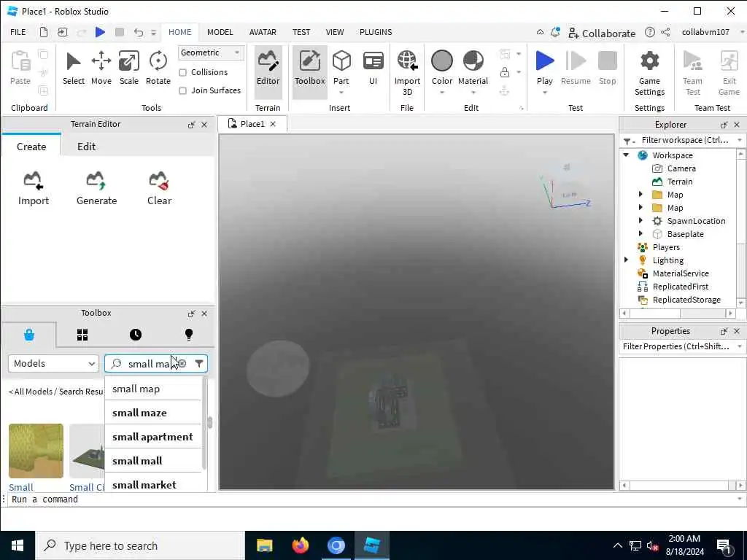Choose the Rotate tool
Viewport: 747px width, 560px height.
pos(158,69)
